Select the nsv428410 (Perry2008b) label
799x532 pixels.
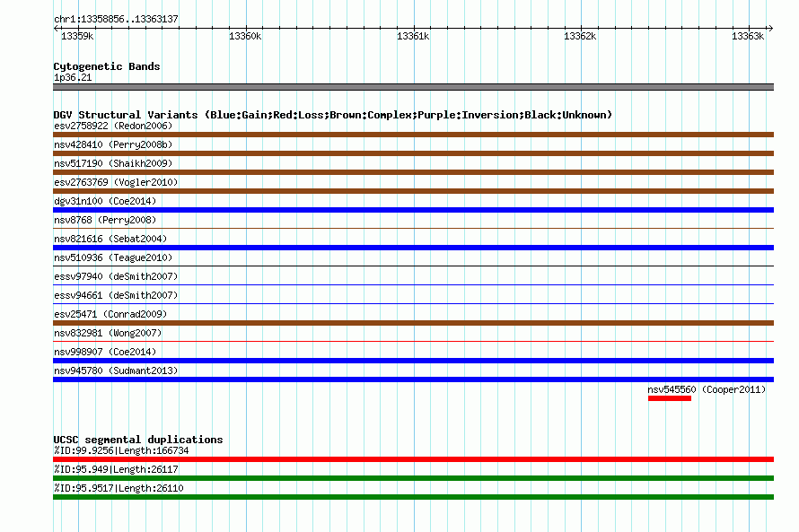pos(113,144)
